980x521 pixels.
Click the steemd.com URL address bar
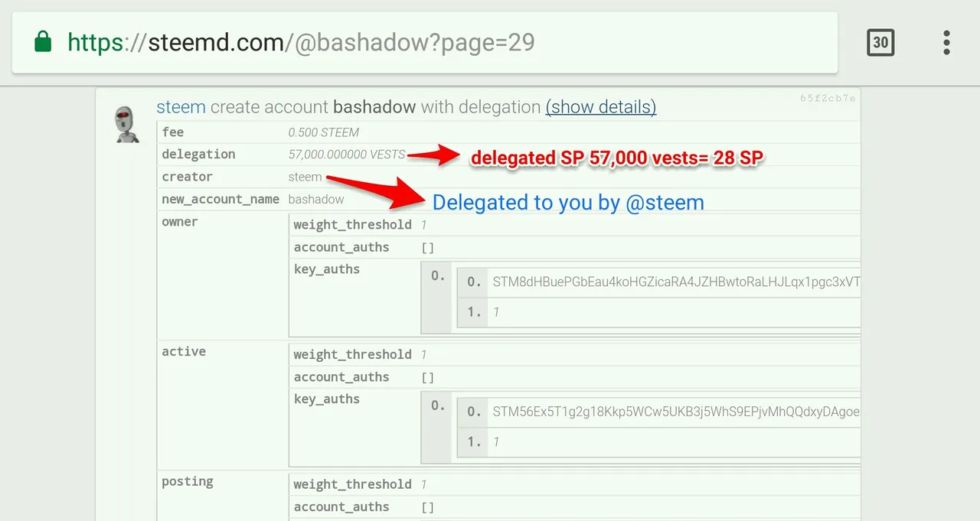[425, 42]
